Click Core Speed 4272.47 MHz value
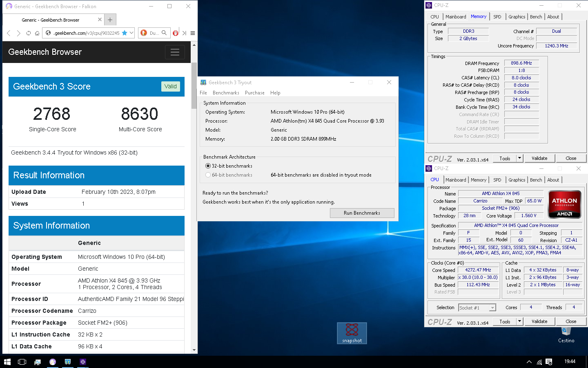Image resolution: width=588 pixels, height=368 pixels. point(478,270)
